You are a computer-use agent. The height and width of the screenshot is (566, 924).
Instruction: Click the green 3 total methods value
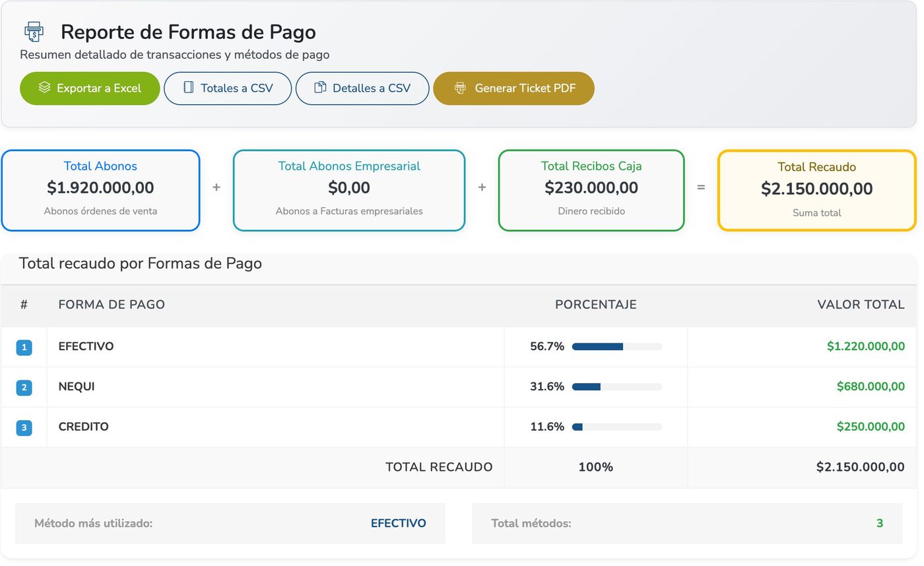tap(880, 524)
